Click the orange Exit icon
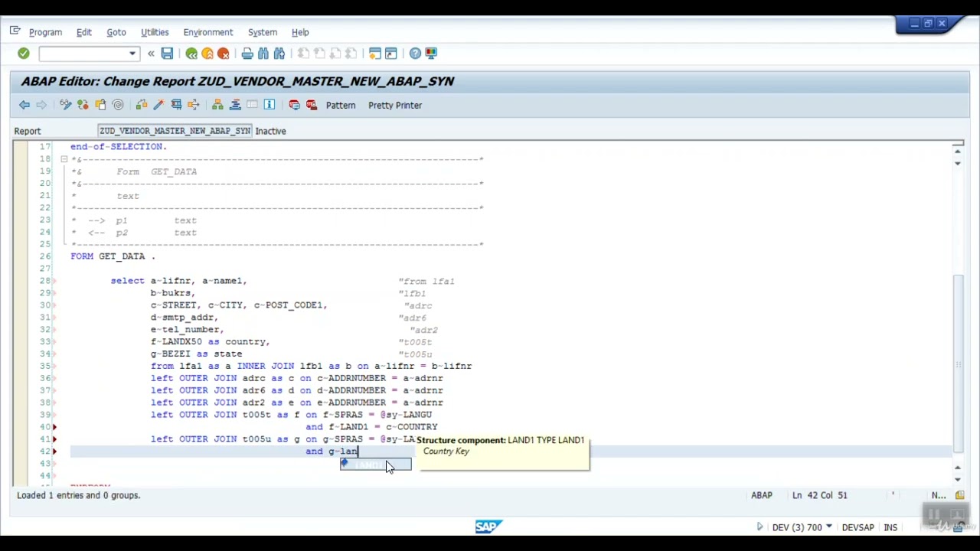This screenshot has width=980, height=551. [x=207, y=54]
